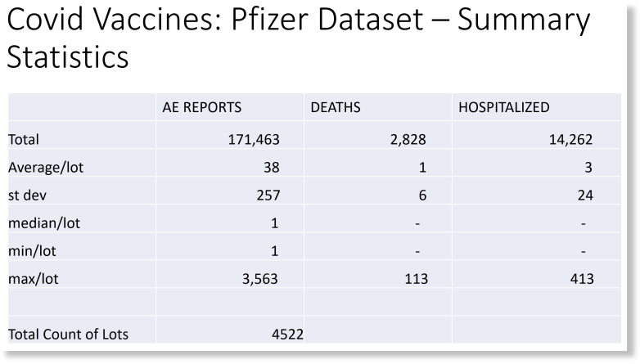Click the Total Count of Lots label
640x364 pixels.
tap(68, 335)
